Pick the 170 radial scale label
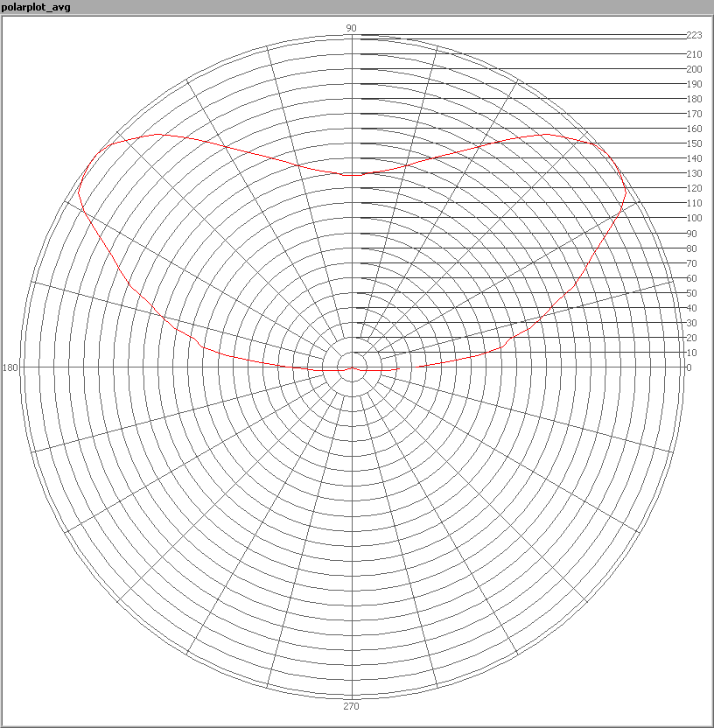 (x=694, y=114)
